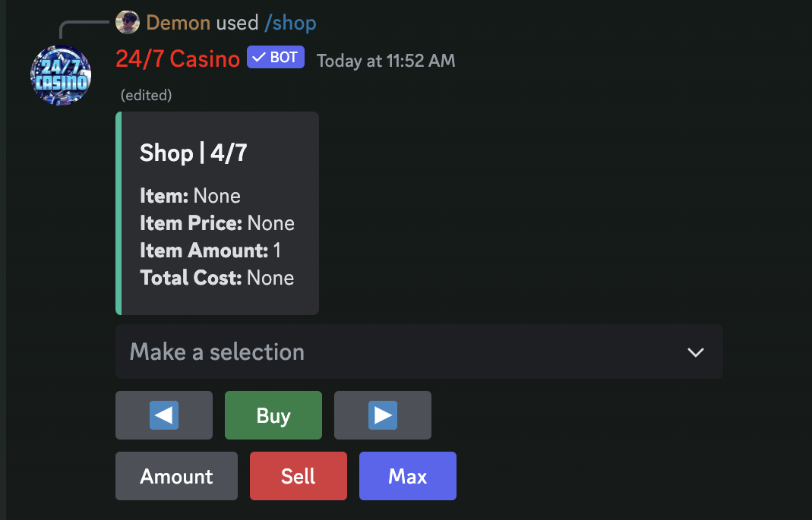Click the blue Max button
Image resolution: width=812 pixels, height=520 pixels.
408,476
